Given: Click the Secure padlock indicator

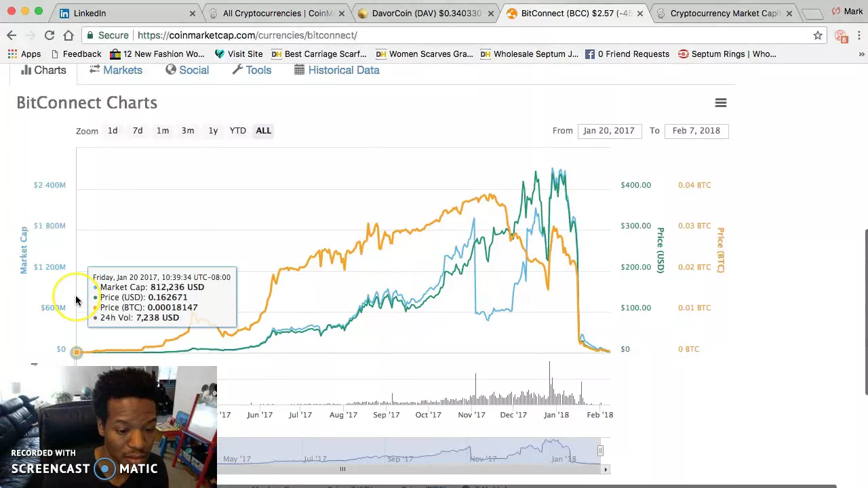Looking at the screenshot, I should (108, 35).
